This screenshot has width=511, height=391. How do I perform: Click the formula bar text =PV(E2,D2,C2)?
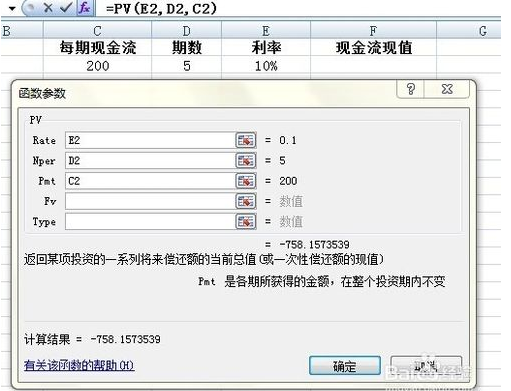(x=161, y=8)
